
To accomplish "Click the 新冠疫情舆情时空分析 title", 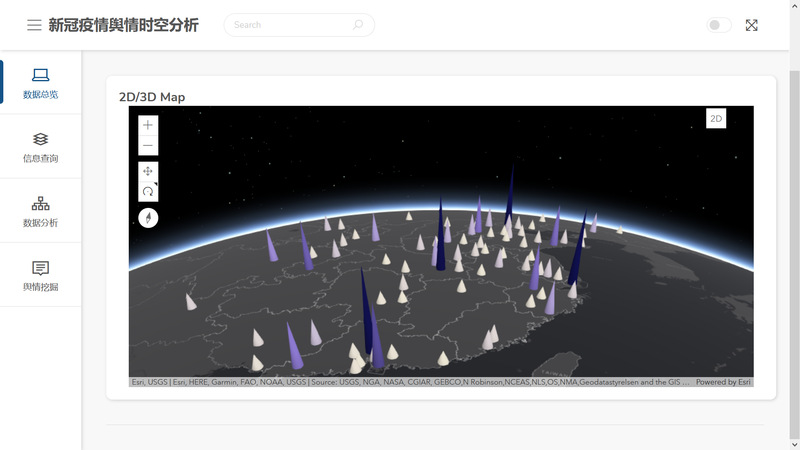I will pos(123,25).
